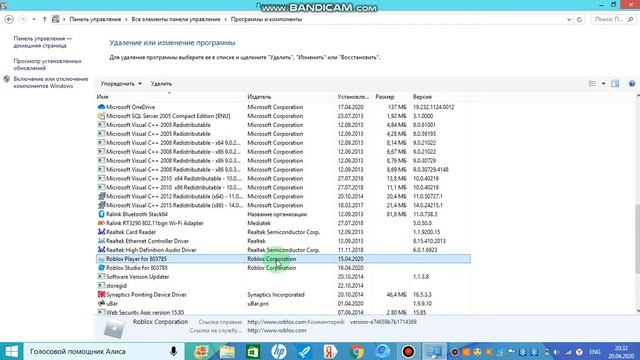Open the rocket icon app in taskbar
This screenshot has height=360, width=640.
(x=304, y=351)
